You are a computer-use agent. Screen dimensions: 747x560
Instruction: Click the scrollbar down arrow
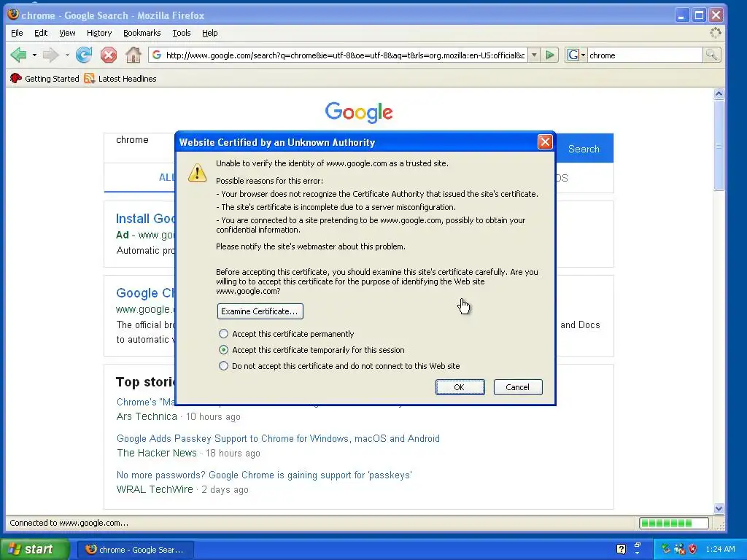click(x=719, y=508)
